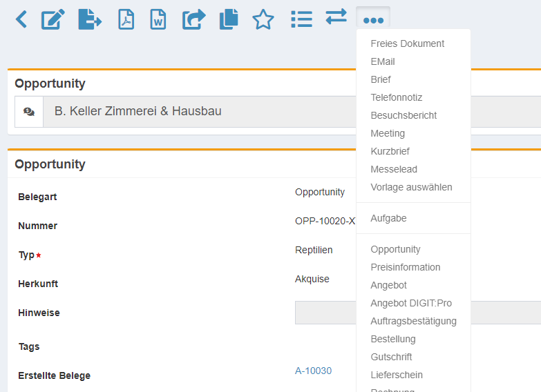This screenshot has width=541, height=392.
Task: Click the swap arrows icon
Action: pos(336,17)
